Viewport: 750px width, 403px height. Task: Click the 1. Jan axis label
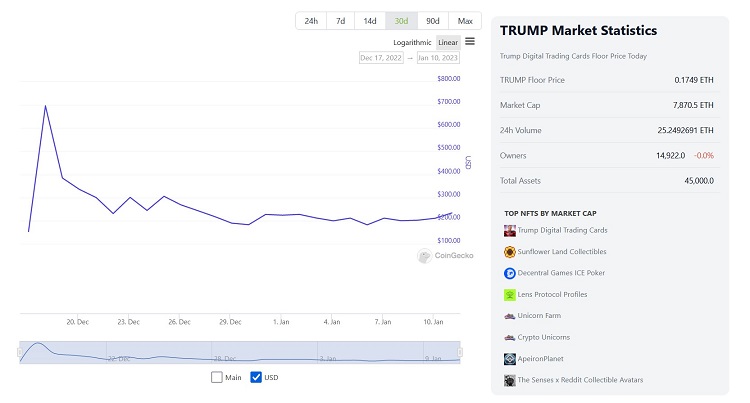[x=281, y=322]
